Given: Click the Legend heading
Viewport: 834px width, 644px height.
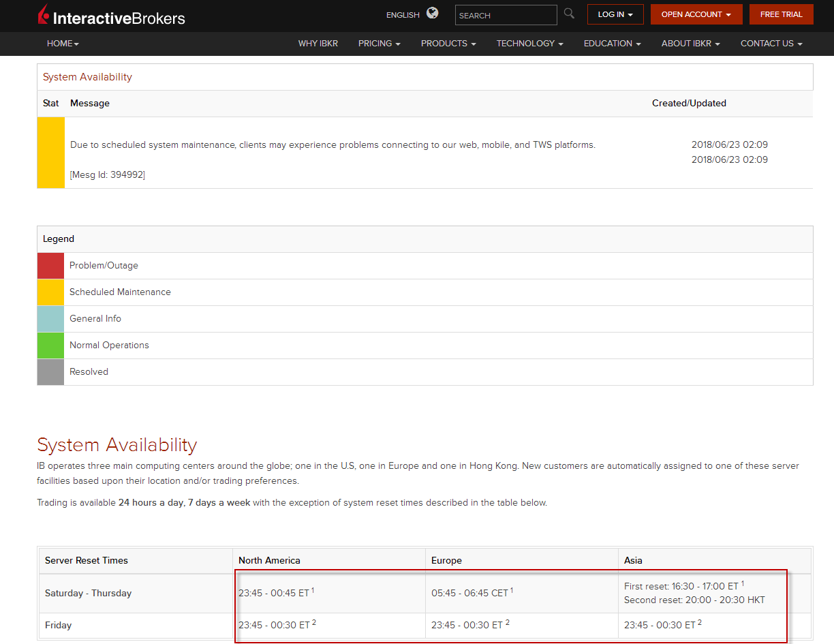Looking at the screenshot, I should [x=59, y=239].
